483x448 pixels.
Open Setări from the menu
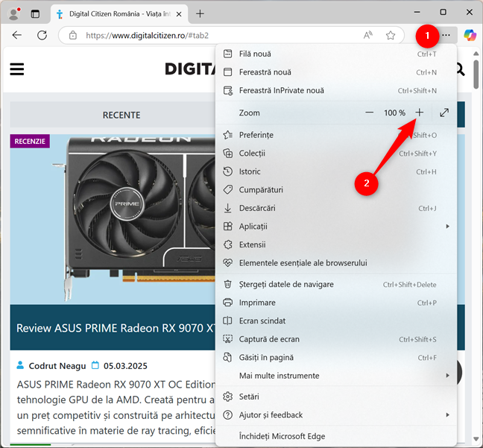335,397
